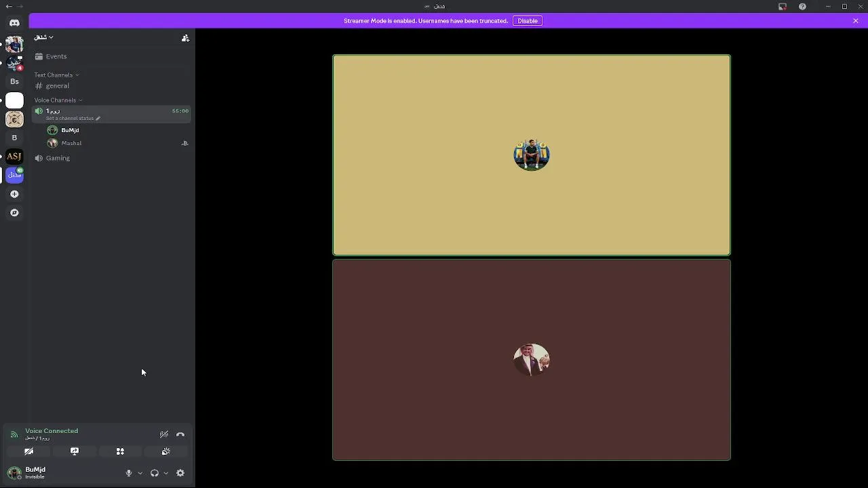
Task: Open the Events calendar entry
Action: coord(112,56)
